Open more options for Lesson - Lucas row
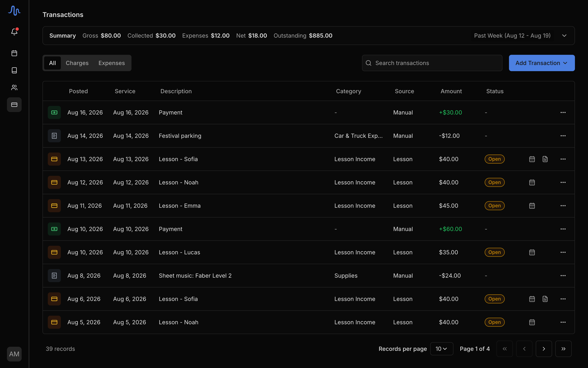Image resolution: width=588 pixels, height=368 pixels. pyautogui.click(x=563, y=252)
